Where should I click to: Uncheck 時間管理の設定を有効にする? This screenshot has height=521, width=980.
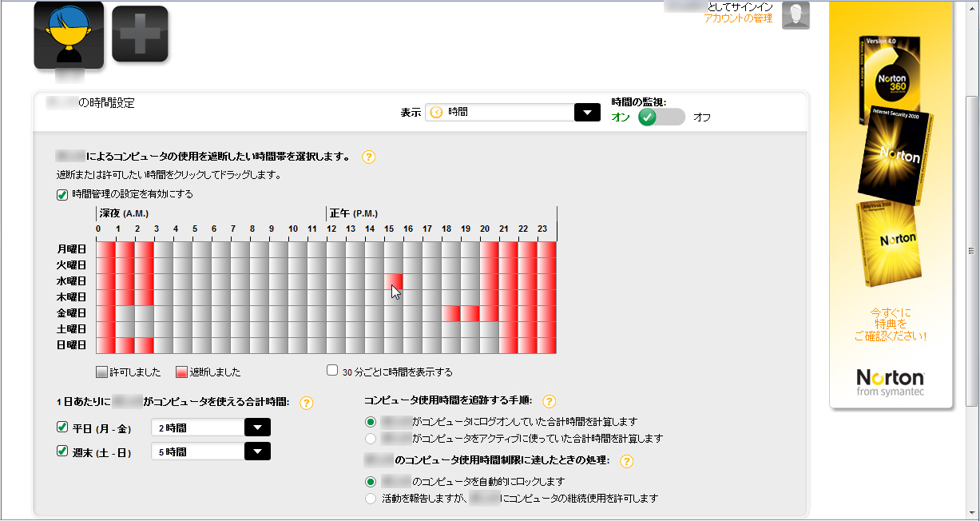tap(61, 193)
